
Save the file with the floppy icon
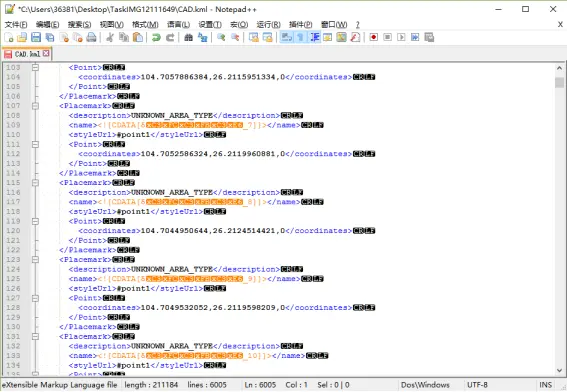tap(36, 37)
